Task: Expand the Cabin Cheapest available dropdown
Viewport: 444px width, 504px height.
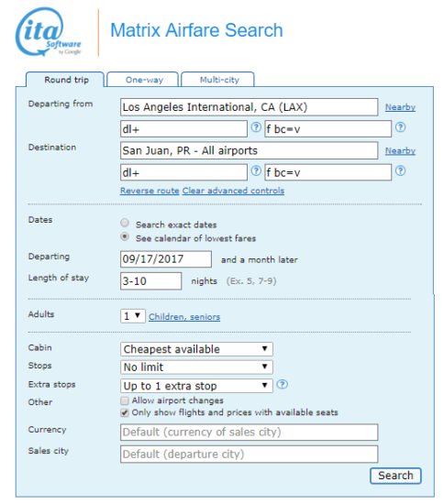Action: tap(196, 349)
